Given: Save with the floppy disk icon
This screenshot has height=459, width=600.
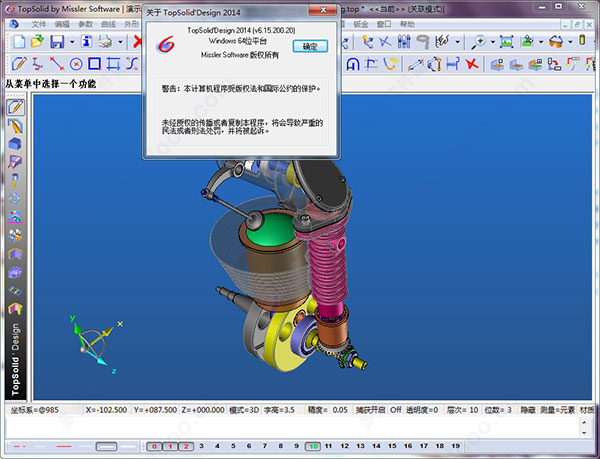Looking at the screenshot, I should 57,42.
